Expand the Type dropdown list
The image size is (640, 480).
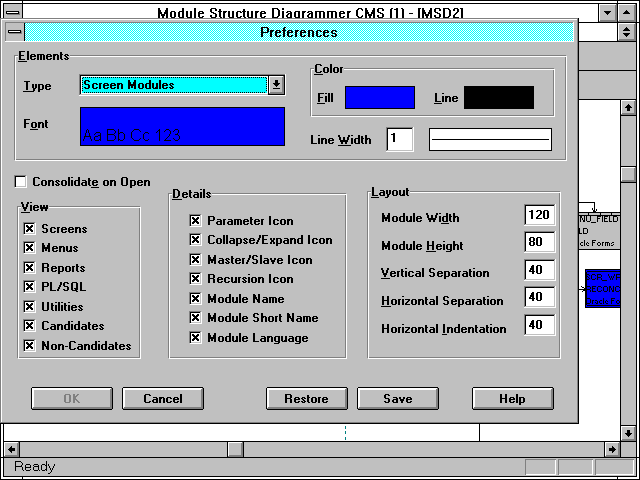[276, 85]
